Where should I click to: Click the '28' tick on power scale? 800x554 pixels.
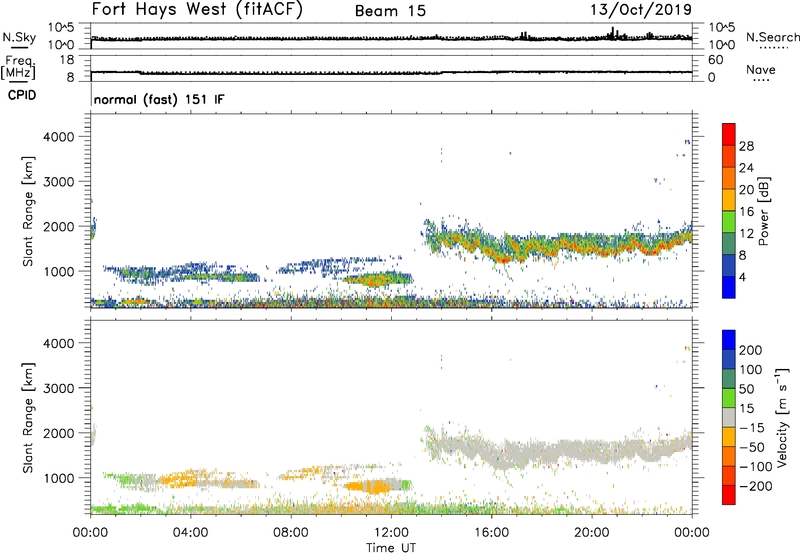tap(746, 146)
